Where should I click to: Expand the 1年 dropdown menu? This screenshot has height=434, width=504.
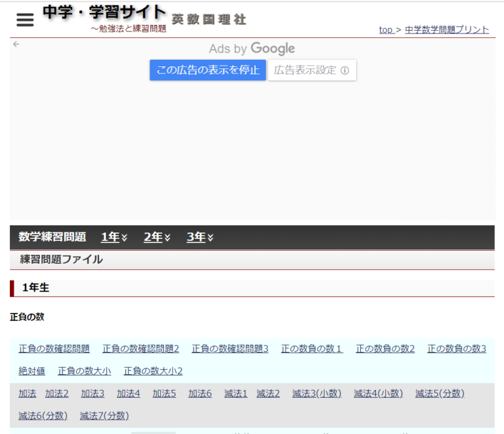tap(114, 237)
